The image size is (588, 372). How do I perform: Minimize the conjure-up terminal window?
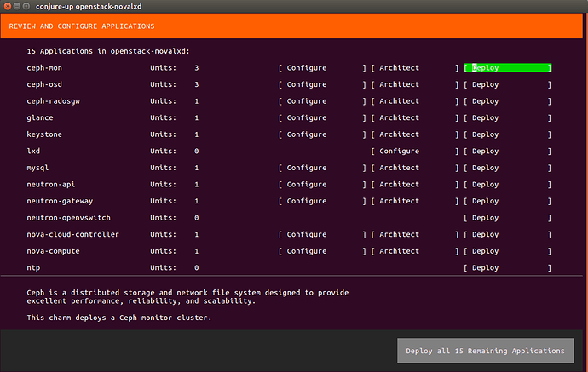tap(17, 6)
